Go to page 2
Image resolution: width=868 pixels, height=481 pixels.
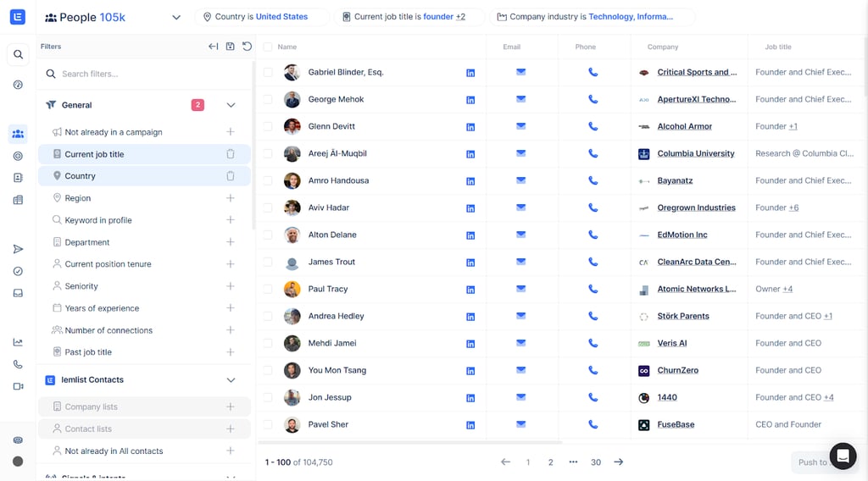click(550, 462)
